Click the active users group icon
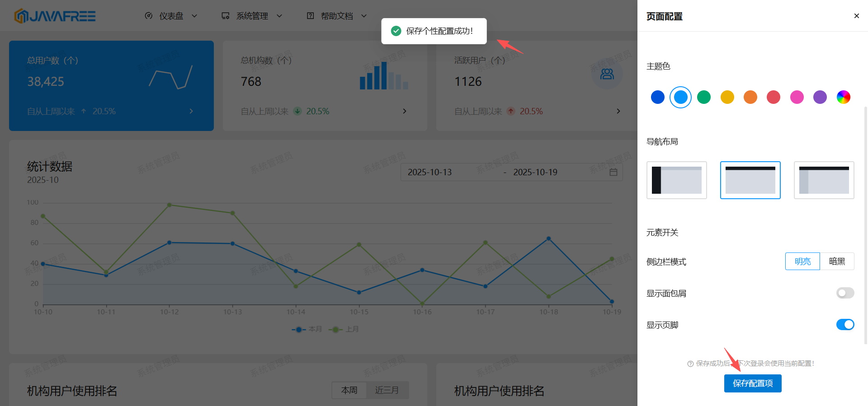 (607, 74)
